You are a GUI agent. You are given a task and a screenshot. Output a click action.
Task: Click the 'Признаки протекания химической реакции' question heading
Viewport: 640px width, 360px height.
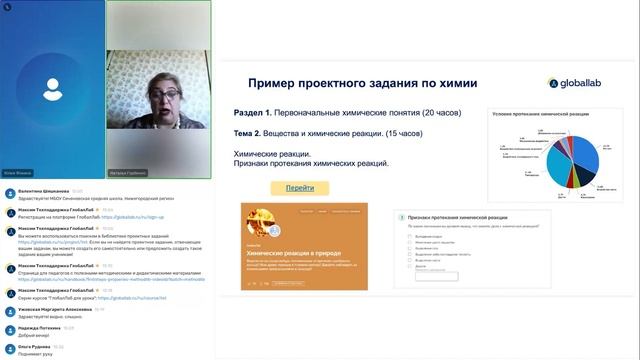[458, 218]
